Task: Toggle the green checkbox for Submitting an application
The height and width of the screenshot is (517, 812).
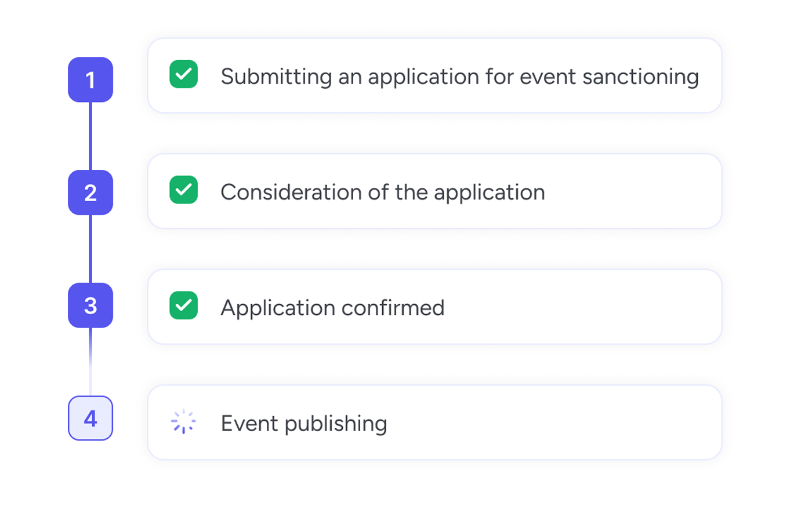Action: point(183,74)
